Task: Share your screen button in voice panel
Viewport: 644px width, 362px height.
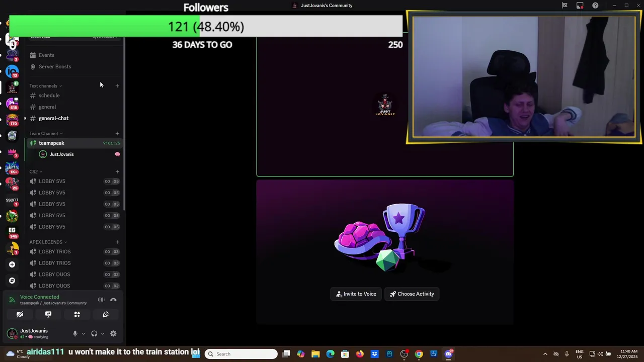Action: [48, 314]
